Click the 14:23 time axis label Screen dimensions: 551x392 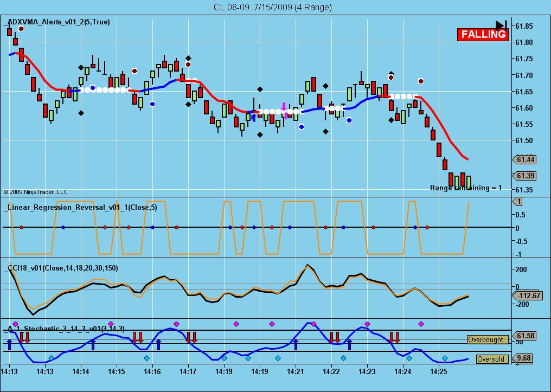click(x=368, y=371)
